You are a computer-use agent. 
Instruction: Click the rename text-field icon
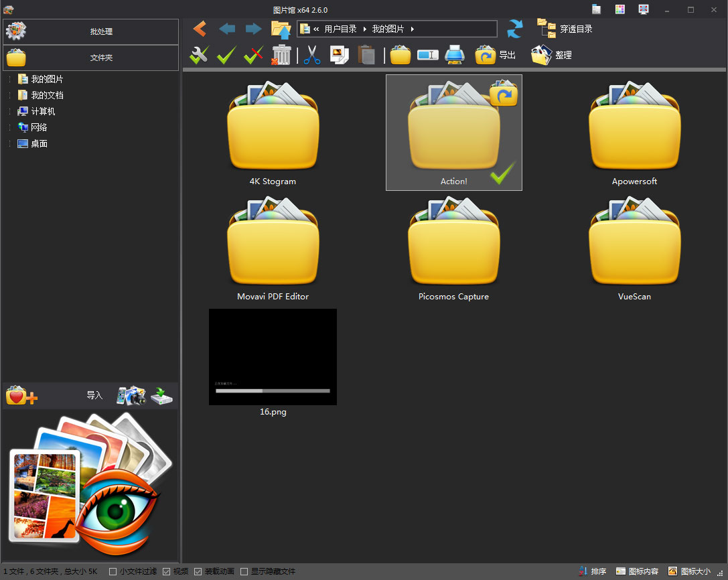click(427, 55)
